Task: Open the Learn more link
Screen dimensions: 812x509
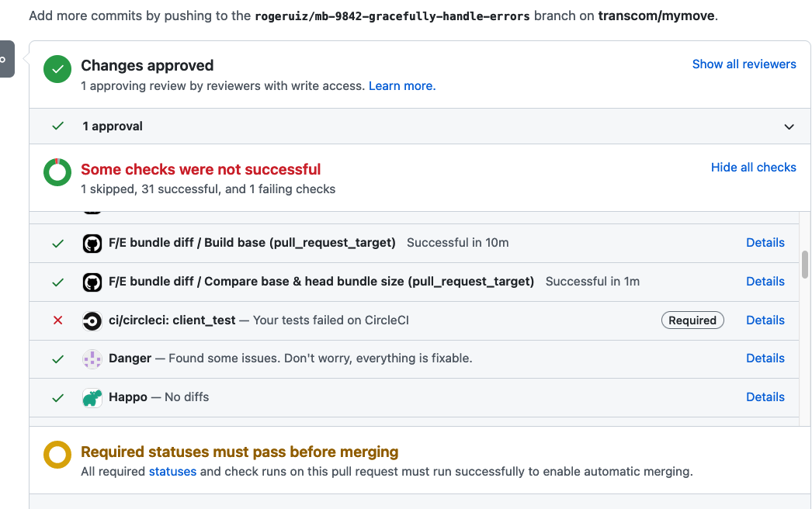Action: click(x=401, y=85)
